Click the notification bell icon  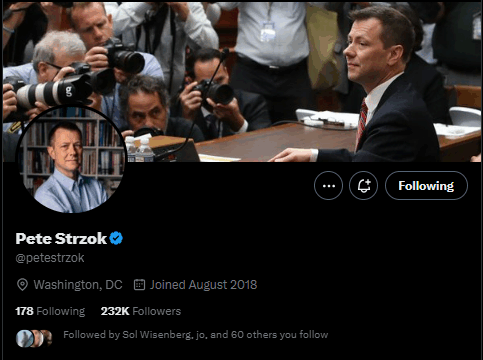(364, 186)
